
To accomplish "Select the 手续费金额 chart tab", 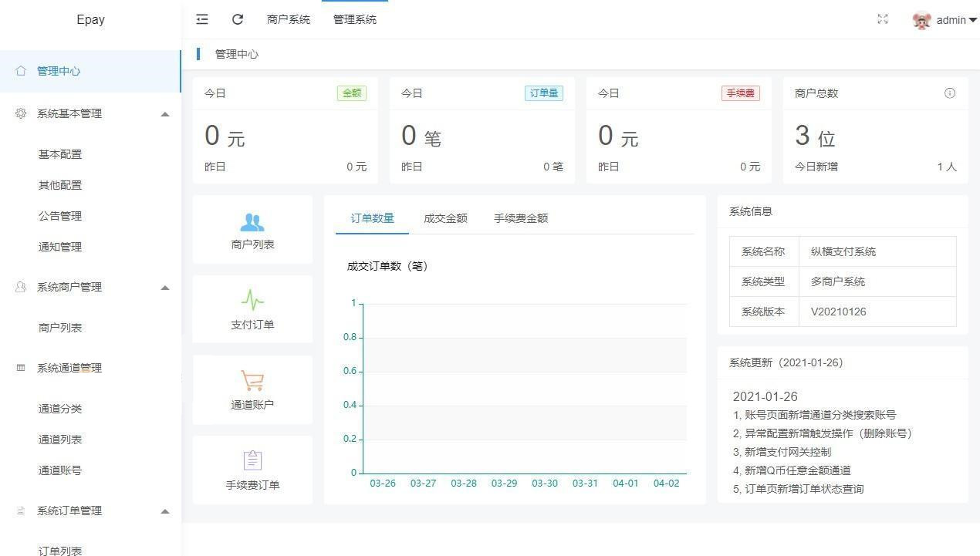I will pyautogui.click(x=521, y=218).
